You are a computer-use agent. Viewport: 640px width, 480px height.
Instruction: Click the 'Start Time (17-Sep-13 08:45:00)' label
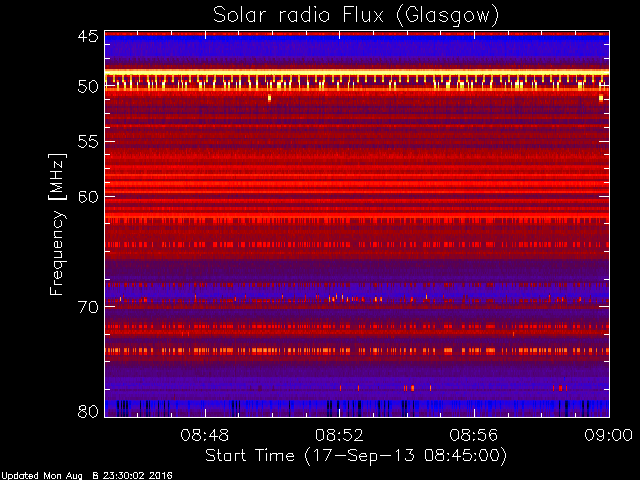(356, 456)
